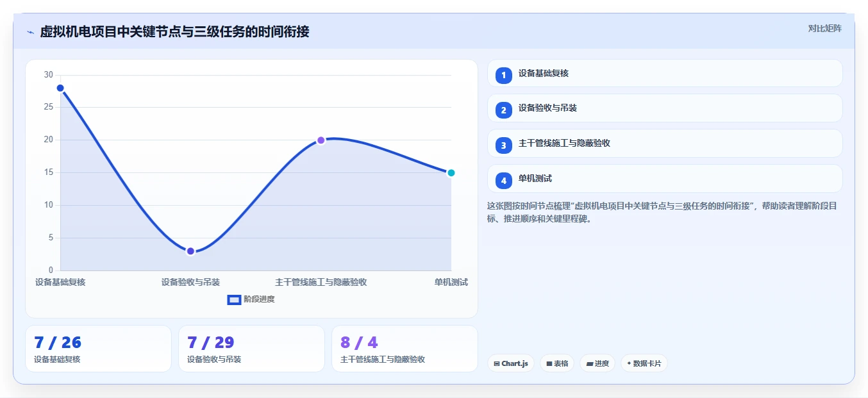Click the 8 / 4 date card value
The width and height of the screenshot is (868, 398).
359,342
